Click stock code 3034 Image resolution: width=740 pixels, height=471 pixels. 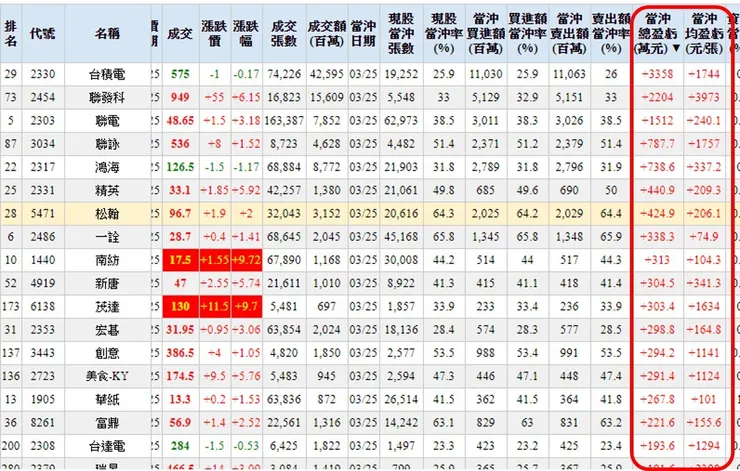click(x=42, y=143)
